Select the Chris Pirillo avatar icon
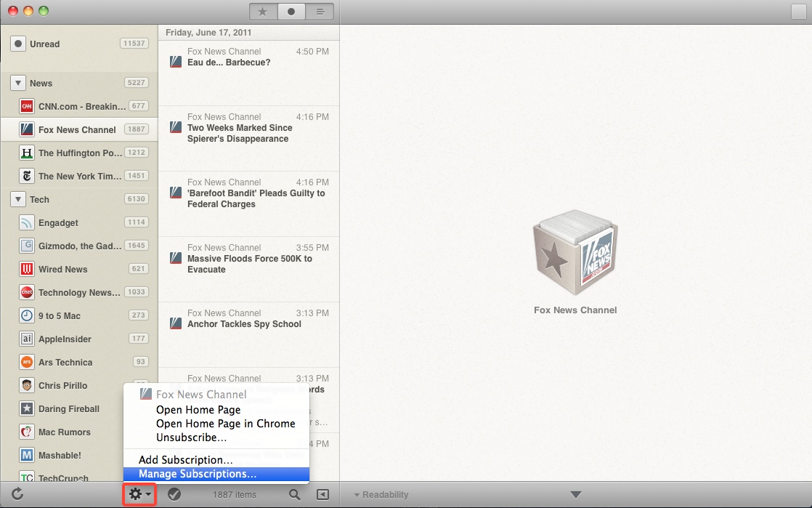 tap(26, 385)
